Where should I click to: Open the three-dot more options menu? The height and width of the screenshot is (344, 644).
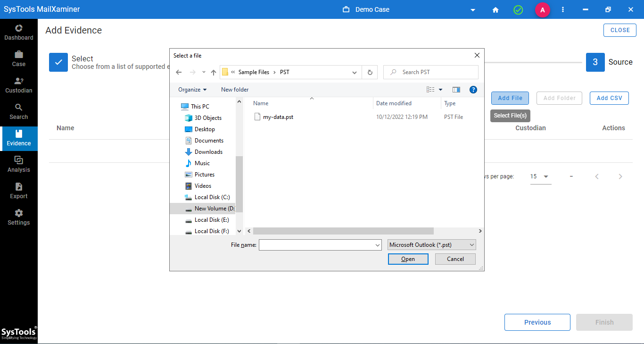click(x=563, y=9)
